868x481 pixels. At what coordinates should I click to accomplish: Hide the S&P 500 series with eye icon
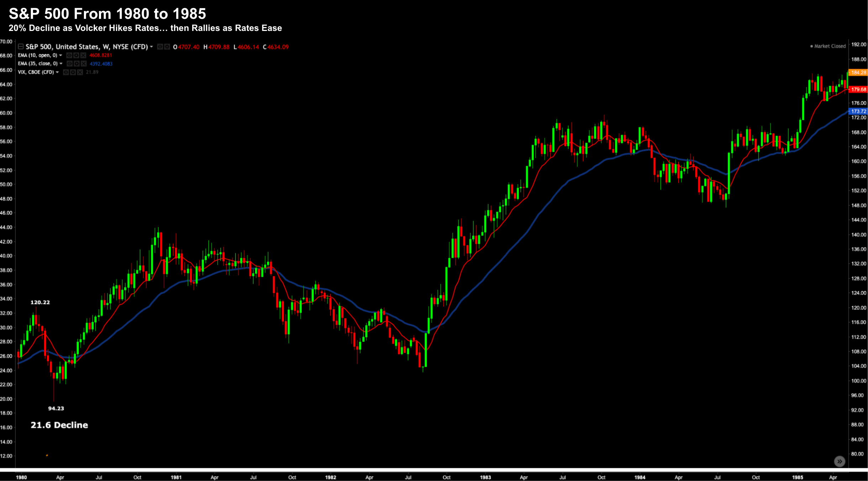point(160,47)
